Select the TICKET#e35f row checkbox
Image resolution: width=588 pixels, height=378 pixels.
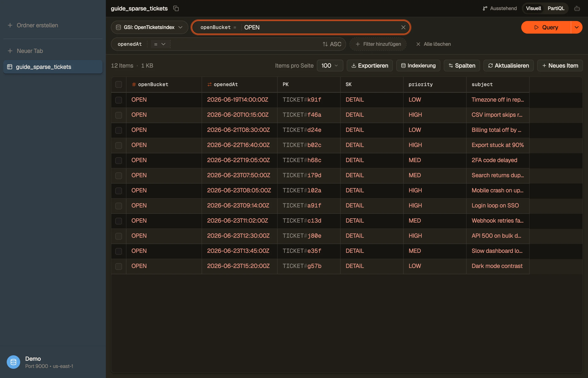point(118,251)
